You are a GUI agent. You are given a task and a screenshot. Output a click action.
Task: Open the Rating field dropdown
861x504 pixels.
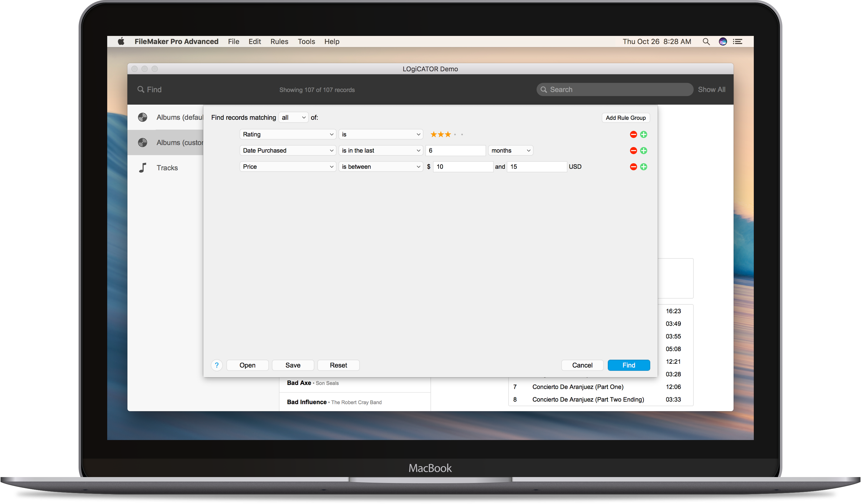288,134
